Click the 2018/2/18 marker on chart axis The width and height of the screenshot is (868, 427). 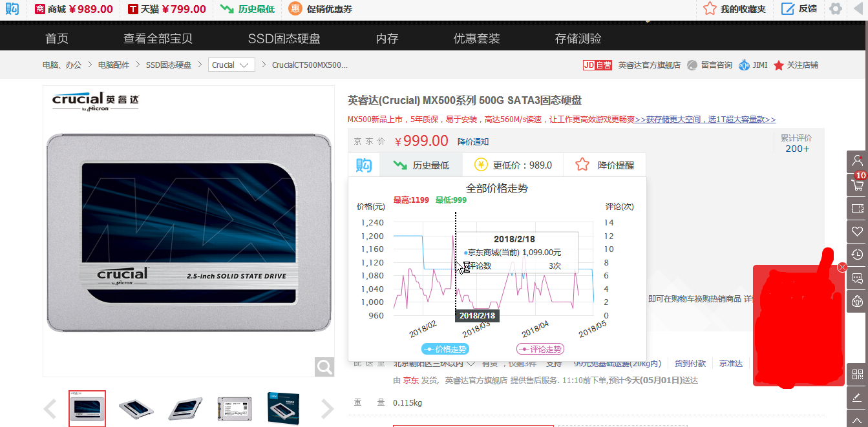tap(478, 316)
